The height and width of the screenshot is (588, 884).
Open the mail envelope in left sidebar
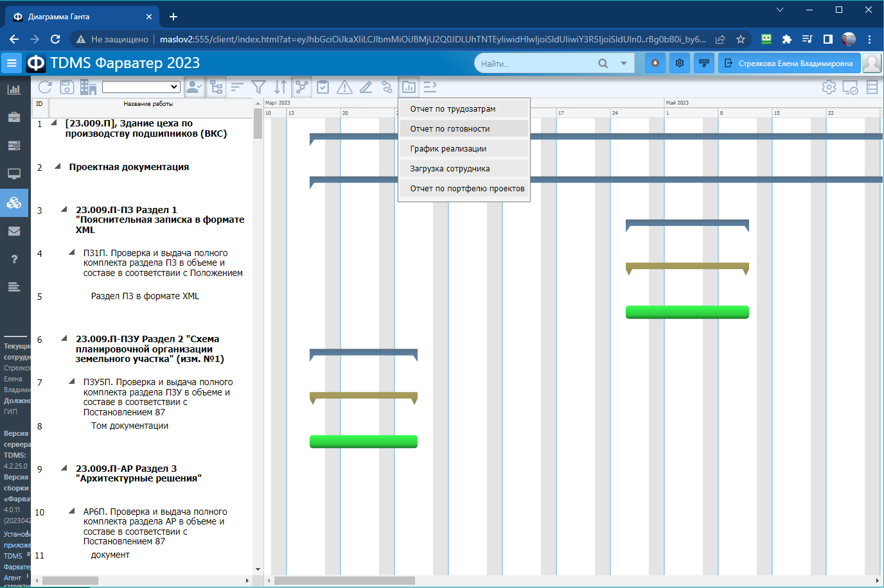pyautogui.click(x=14, y=231)
